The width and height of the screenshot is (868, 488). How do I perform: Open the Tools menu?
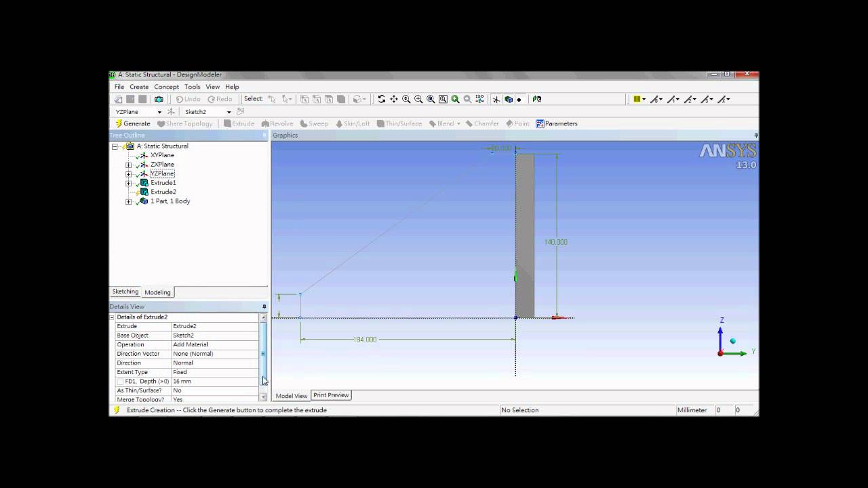pyautogui.click(x=193, y=87)
